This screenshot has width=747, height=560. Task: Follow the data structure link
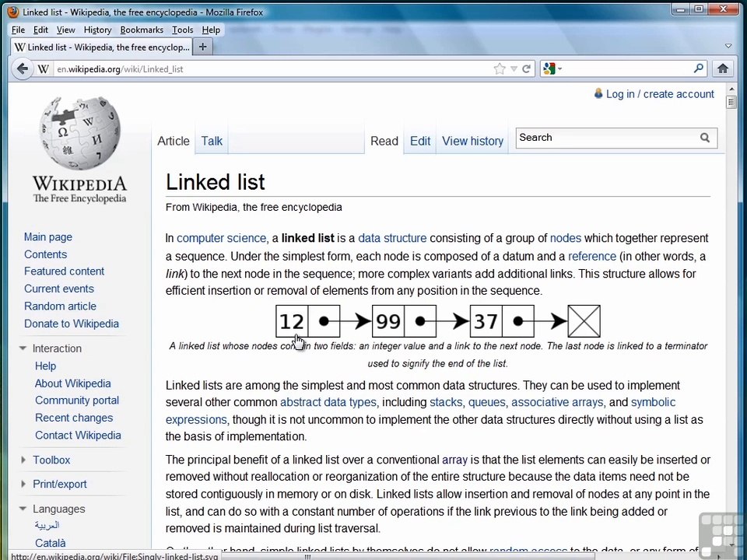click(x=392, y=238)
